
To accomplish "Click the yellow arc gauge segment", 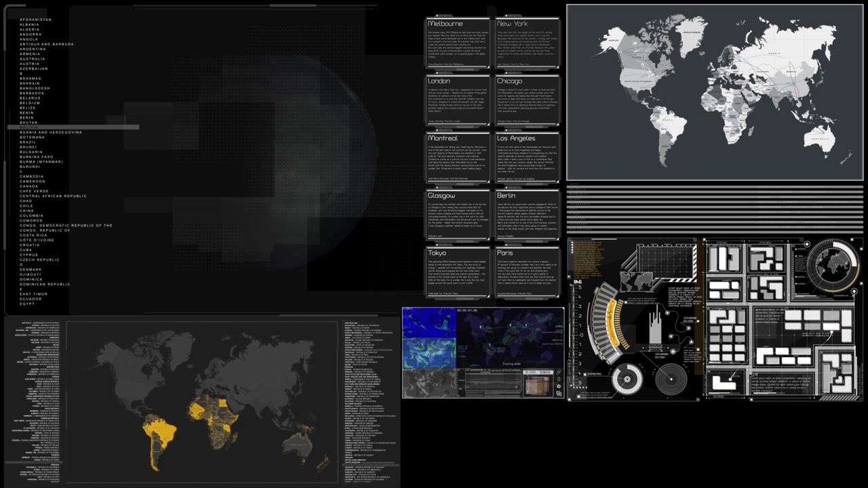I will pyautogui.click(x=611, y=323).
